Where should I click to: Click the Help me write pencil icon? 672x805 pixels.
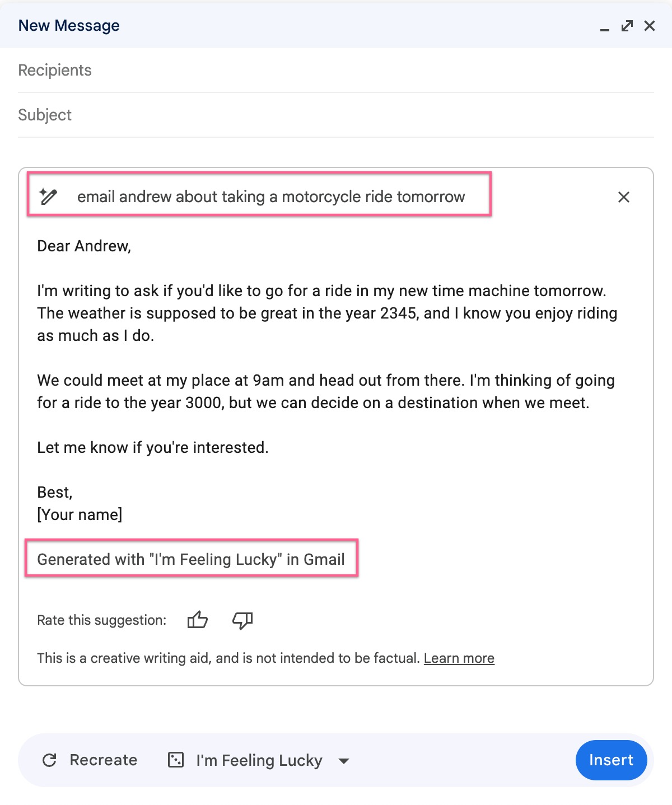(49, 196)
